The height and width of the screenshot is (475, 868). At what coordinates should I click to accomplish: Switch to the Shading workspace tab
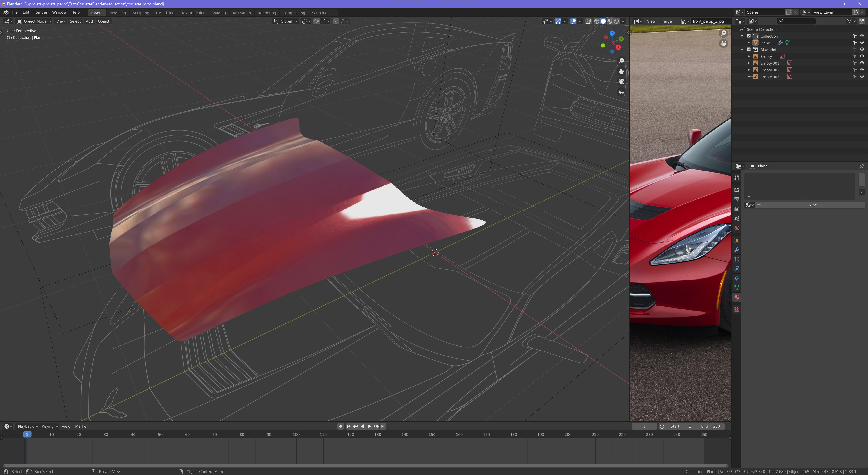click(218, 13)
